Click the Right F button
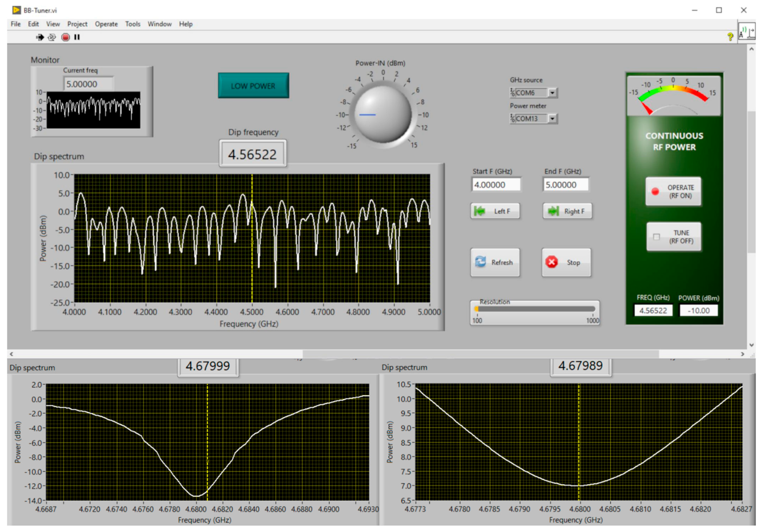 coord(567,211)
